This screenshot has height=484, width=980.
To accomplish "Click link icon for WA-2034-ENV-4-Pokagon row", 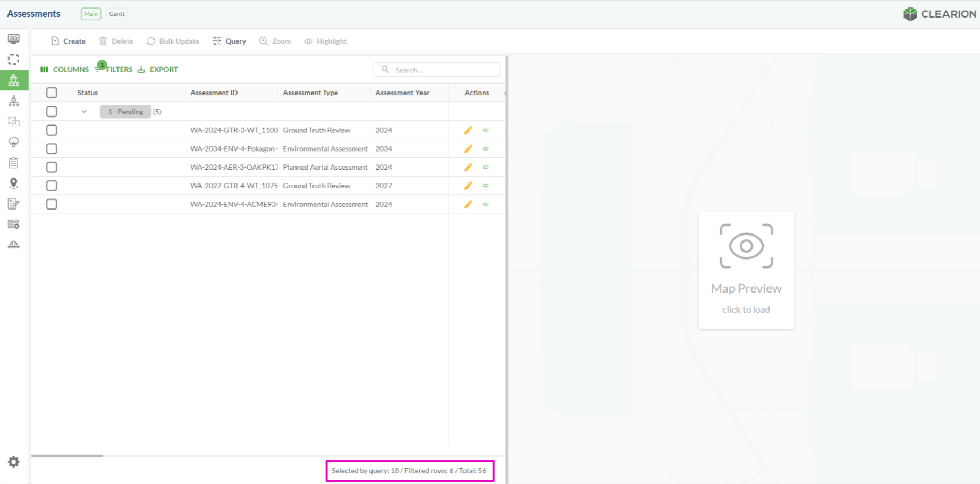I will click(x=486, y=149).
